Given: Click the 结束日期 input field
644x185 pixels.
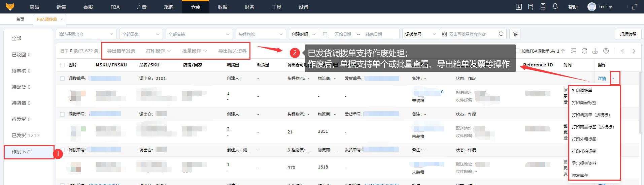Looking at the screenshot, I should [374, 34].
